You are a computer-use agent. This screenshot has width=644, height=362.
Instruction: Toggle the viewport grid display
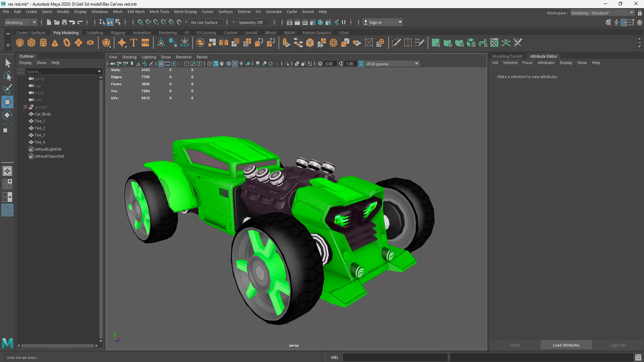[161, 64]
